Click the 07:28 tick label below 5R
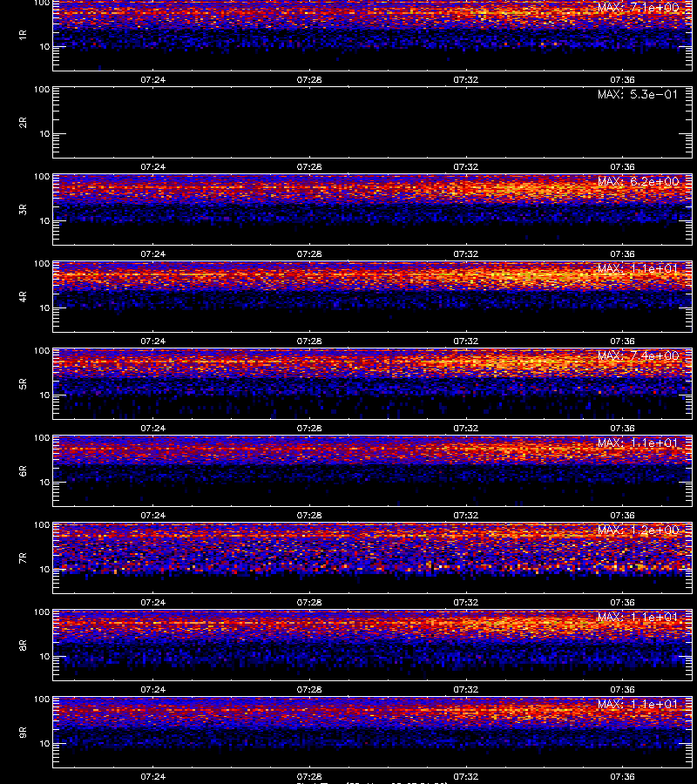Screen dimensions: 697x784 (x=309, y=428)
